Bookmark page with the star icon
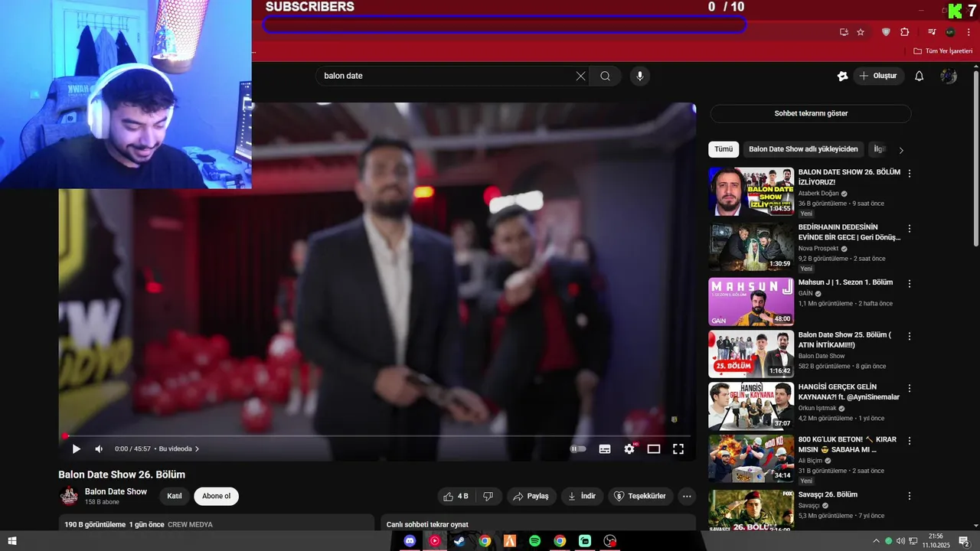Screen dimensions: 980x551 pos(861,32)
